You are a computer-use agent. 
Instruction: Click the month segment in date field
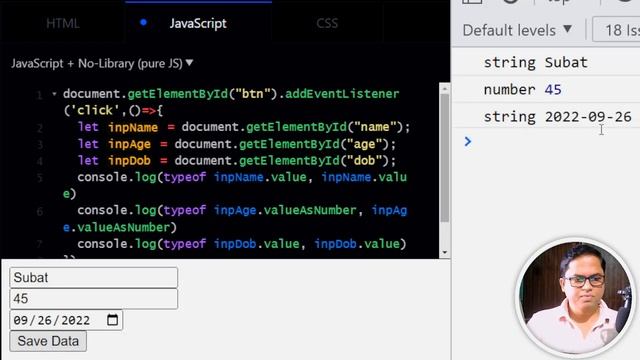[20, 320]
